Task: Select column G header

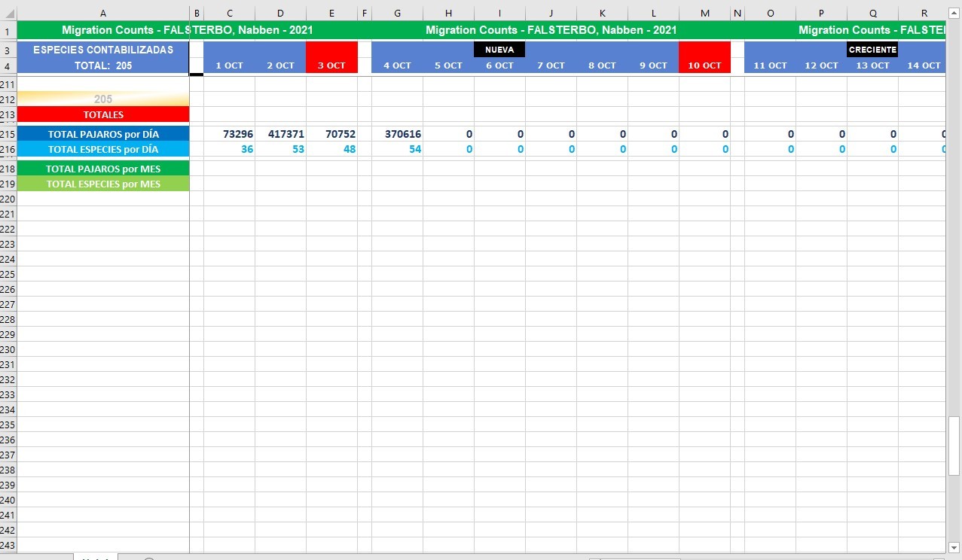Action: (x=397, y=13)
